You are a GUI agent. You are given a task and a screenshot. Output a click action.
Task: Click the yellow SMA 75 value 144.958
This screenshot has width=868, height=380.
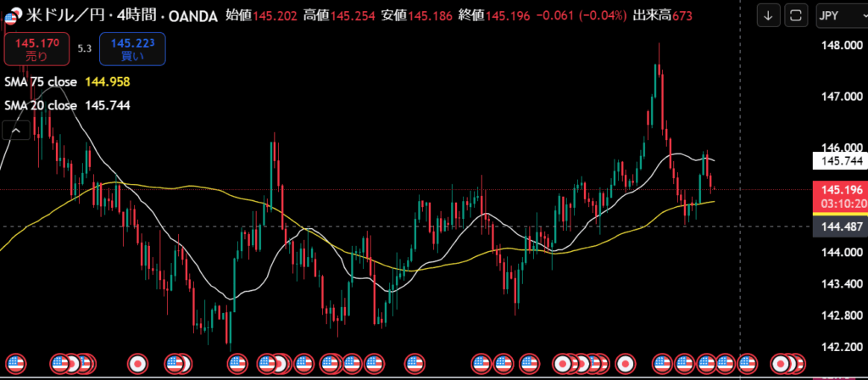108,82
